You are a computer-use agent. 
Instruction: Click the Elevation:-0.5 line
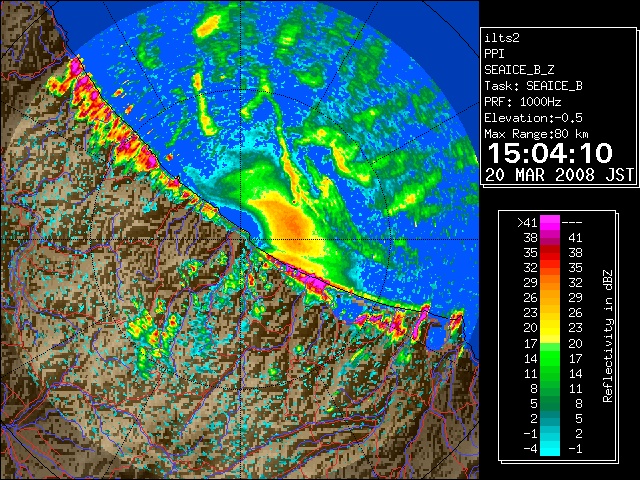533,118
